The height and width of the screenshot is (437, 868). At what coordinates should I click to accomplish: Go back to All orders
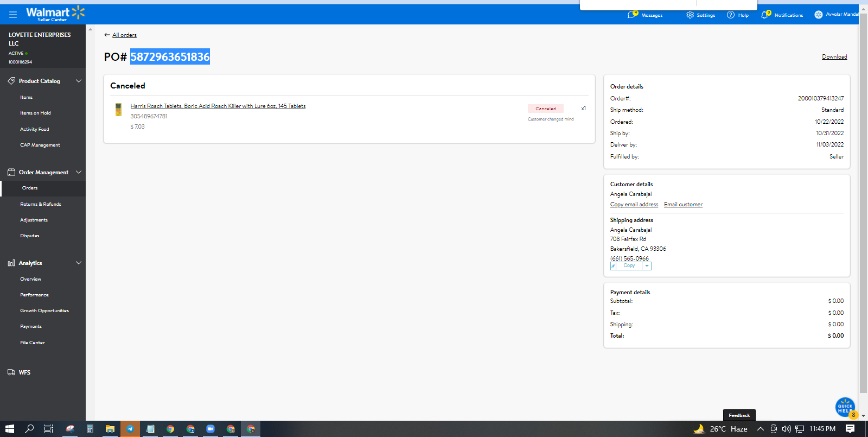coord(124,35)
